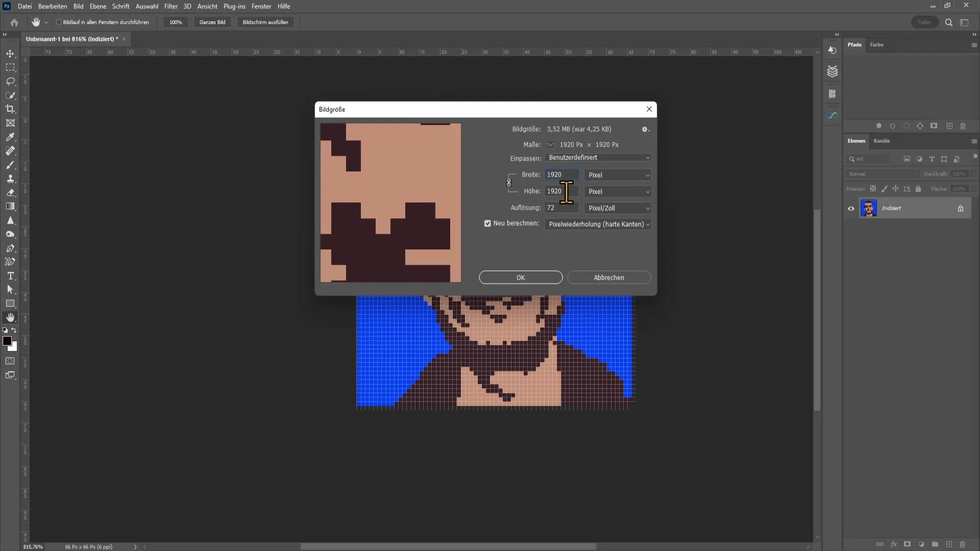The height and width of the screenshot is (551, 980).
Task: Select the Crop tool
Action: [x=10, y=109]
